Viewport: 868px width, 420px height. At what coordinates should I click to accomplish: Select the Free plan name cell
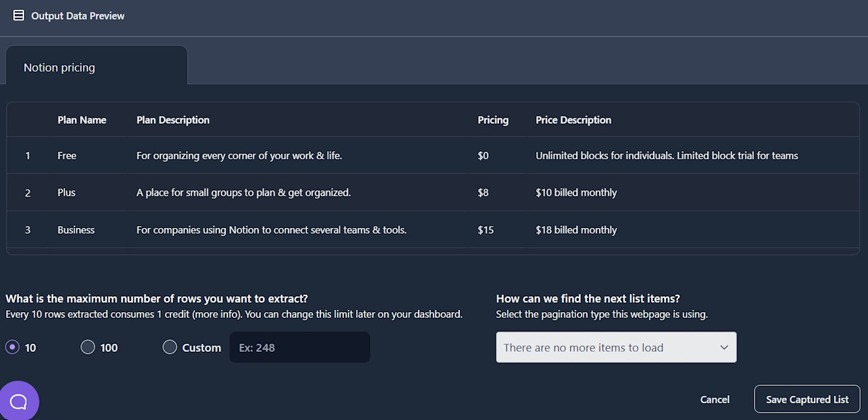pyautogui.click(x=67, y=155)
